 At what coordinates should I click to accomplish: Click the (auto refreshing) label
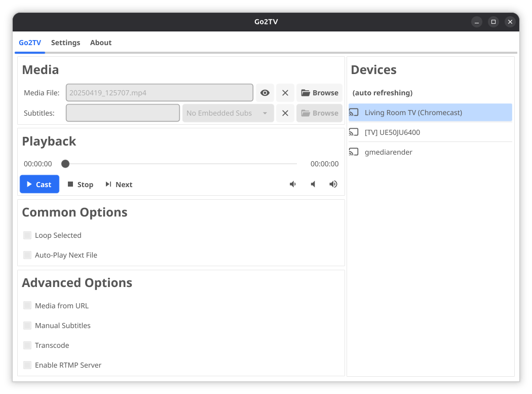[x=383, y=93]
